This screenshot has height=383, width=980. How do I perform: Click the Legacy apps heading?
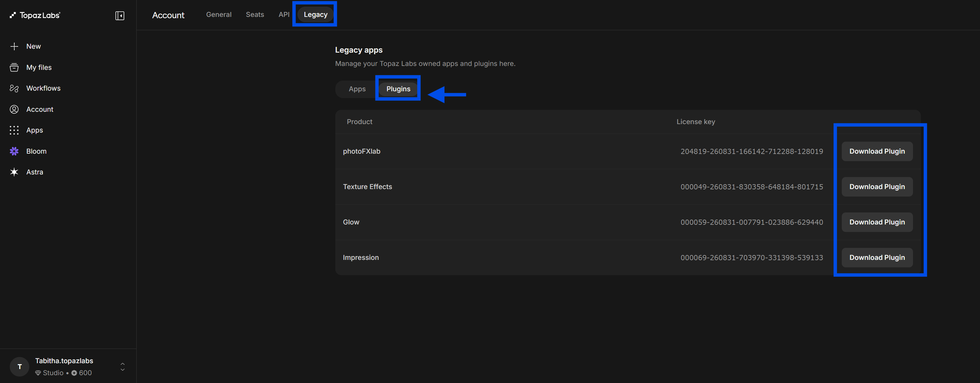(359, 50)
